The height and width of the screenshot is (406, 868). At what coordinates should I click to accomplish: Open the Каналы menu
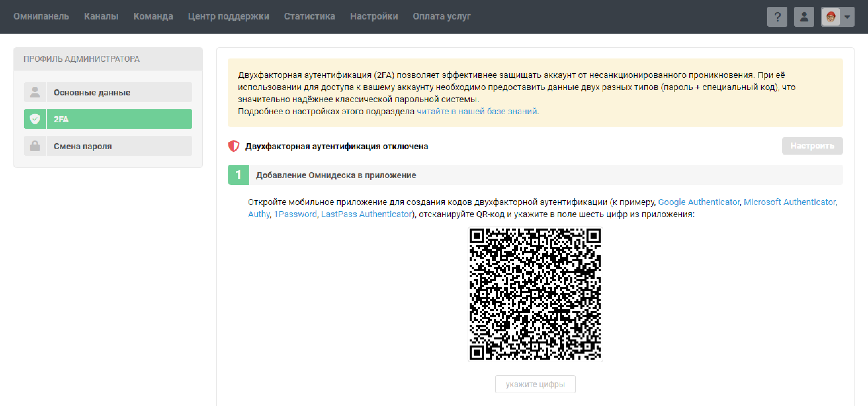tap(101, 16)
